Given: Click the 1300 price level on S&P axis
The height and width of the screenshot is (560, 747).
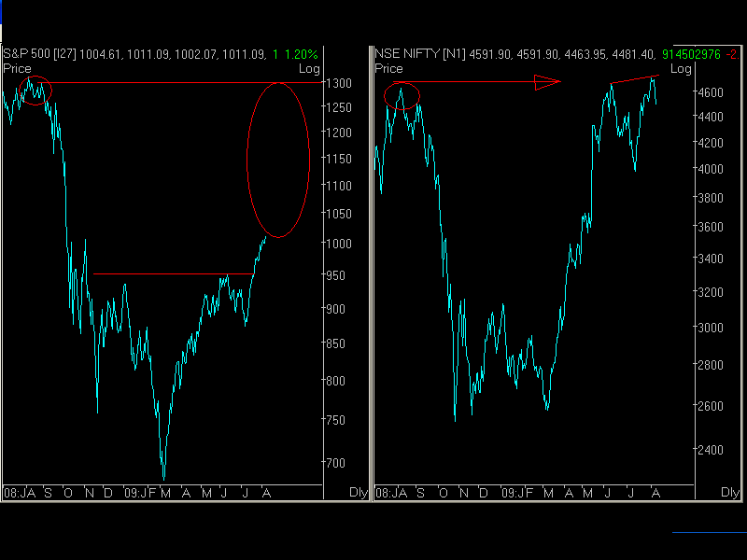Looking at the screenshot, I should (x=339, y=83).
